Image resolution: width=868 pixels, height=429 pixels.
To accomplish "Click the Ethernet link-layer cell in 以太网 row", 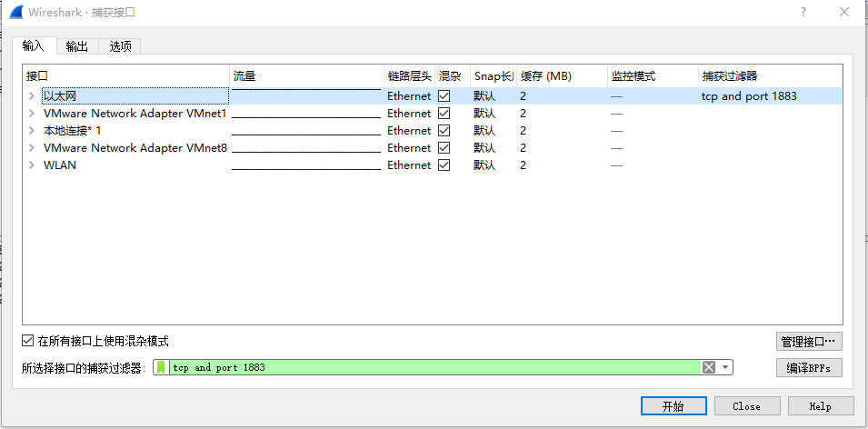I will coord(408,96).
